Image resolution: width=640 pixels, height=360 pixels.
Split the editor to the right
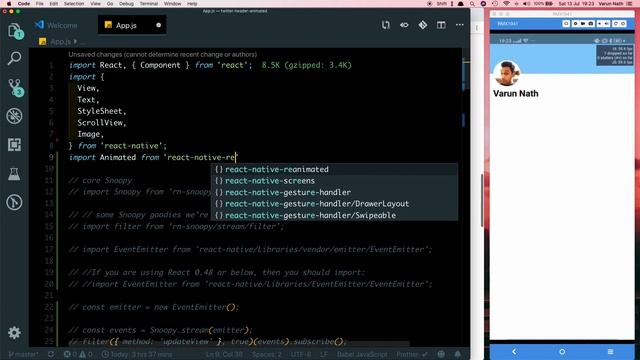pos(441,25)
